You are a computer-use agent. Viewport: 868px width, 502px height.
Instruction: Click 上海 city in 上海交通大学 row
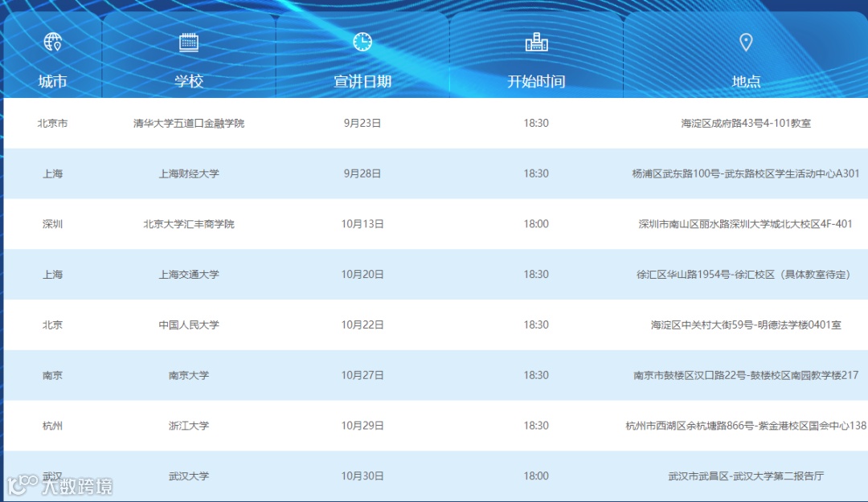pyautogui.click(x=52, y=275)
